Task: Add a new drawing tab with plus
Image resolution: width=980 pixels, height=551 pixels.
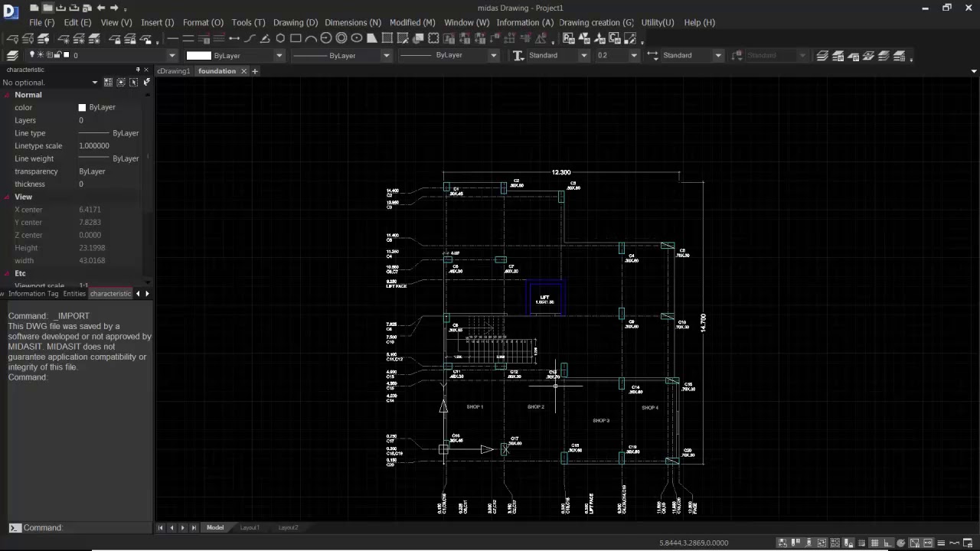Action: click(x=255, y=71)
